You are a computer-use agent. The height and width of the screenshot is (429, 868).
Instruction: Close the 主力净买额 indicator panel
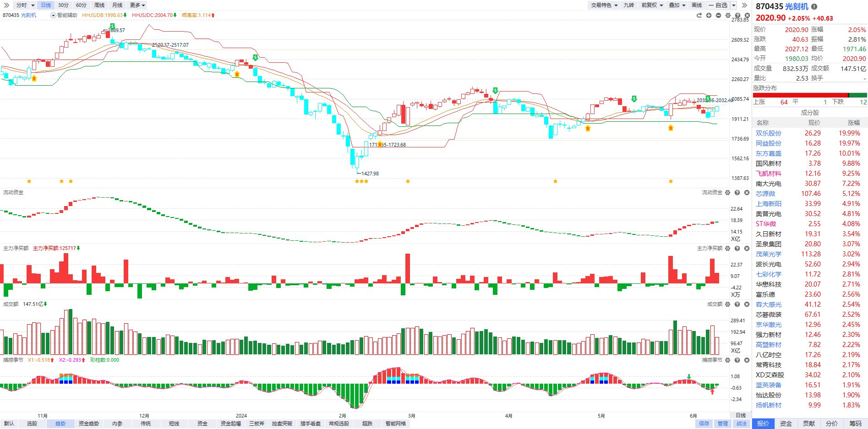pos(747,249)
